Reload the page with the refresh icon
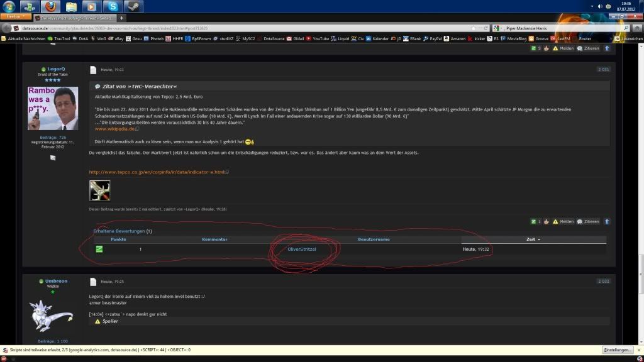 point(486,28)
